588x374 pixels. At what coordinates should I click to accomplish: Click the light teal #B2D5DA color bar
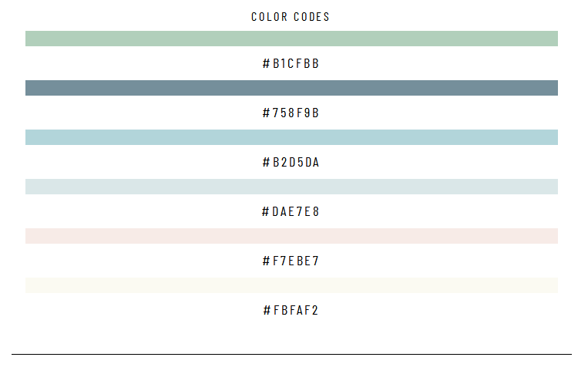point(291,137)
